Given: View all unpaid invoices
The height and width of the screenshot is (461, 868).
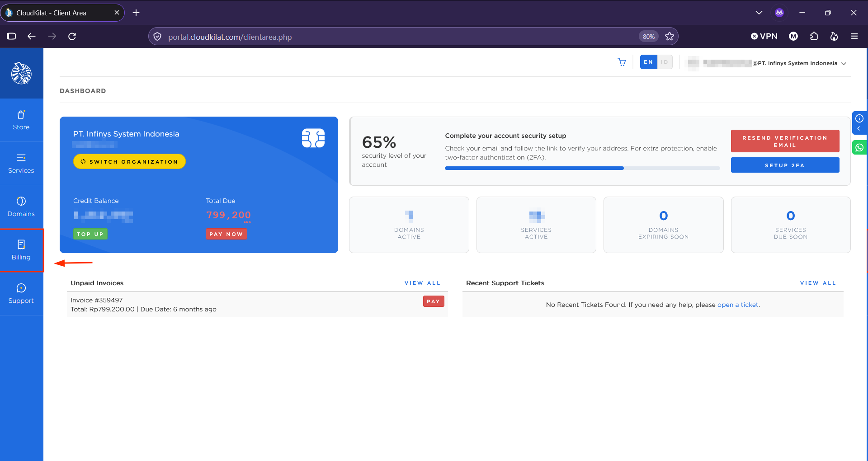Looking at the screenshot, I should click(x=422, y=283).
